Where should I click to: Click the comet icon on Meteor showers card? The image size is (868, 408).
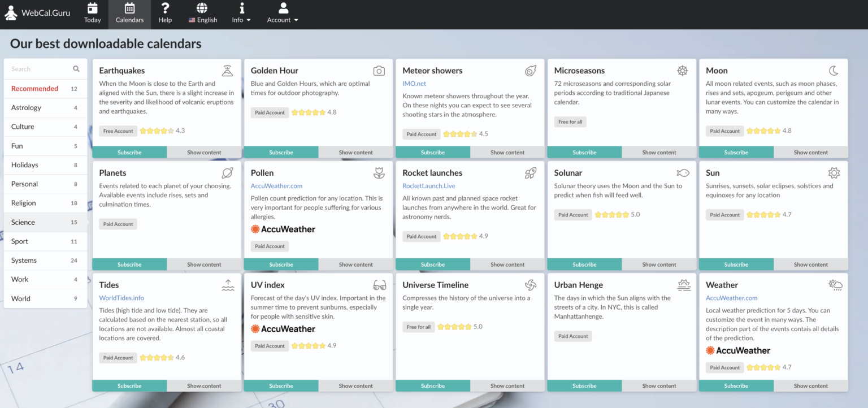point(531,71)
